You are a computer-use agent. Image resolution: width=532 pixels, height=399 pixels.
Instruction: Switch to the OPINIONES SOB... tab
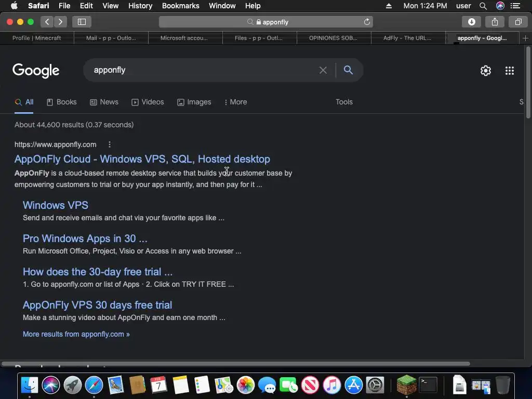click(x=333, y=38)
